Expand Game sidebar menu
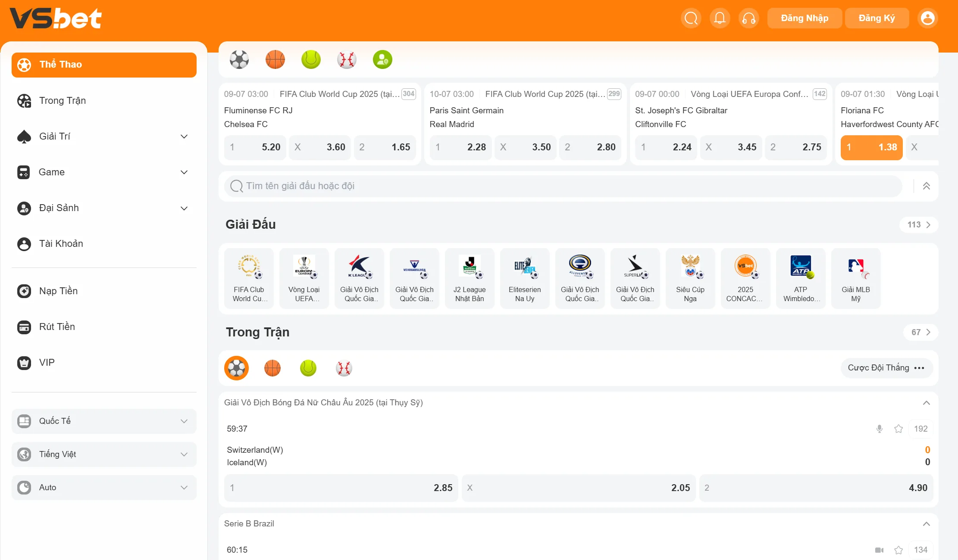Viewport: 958px width, 560px height. 104,172
